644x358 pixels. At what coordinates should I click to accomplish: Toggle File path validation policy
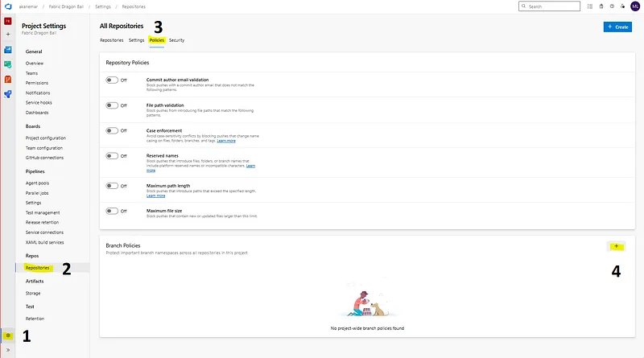coord(112,105)
